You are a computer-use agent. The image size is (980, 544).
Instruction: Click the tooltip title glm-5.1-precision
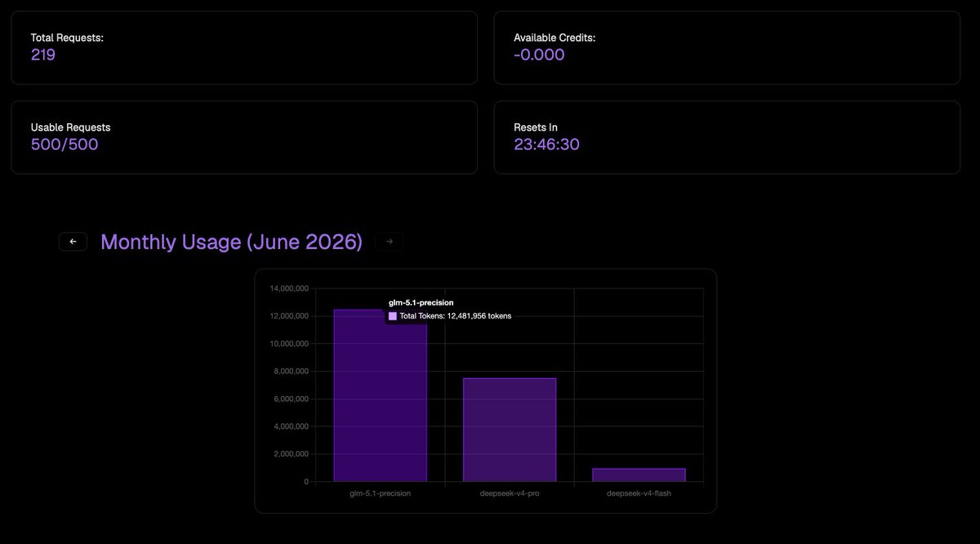(421, 303)
